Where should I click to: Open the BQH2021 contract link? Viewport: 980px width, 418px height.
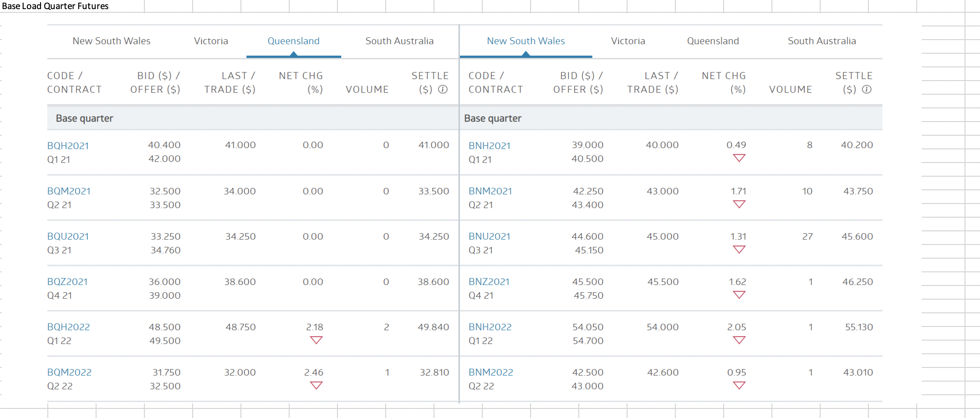click(x=68, y=146)
